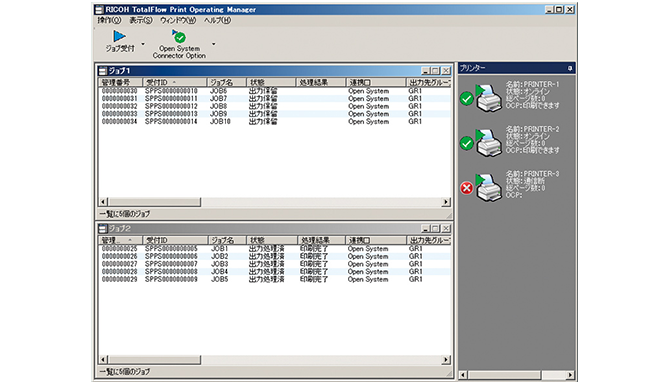The height and width of the screenshot is (384, 668).
Task: Click the ジョブ2 horizontal scrollbar thumb
Action: [x=154, y=360]
